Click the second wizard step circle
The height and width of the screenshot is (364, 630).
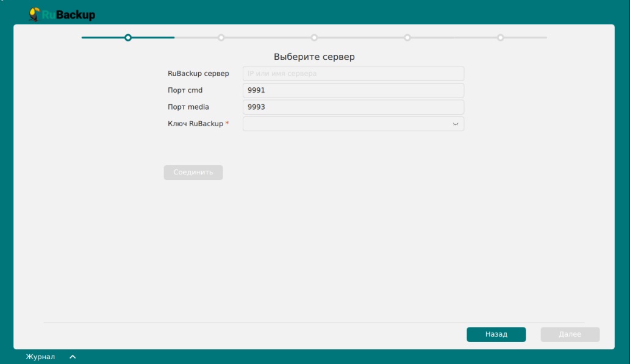coord(221,38)
